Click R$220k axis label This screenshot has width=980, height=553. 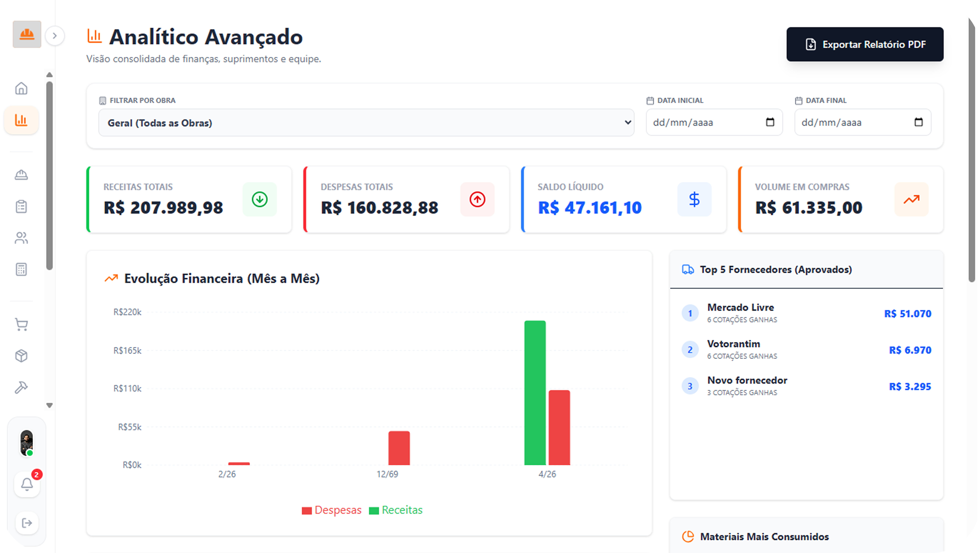coord(127,312)
